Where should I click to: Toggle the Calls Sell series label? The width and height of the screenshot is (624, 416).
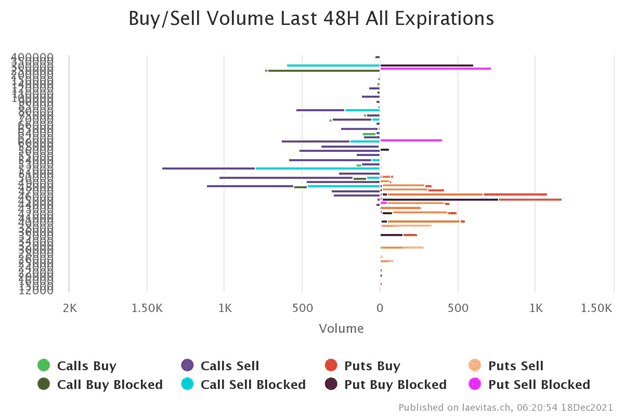coord(230,366)
